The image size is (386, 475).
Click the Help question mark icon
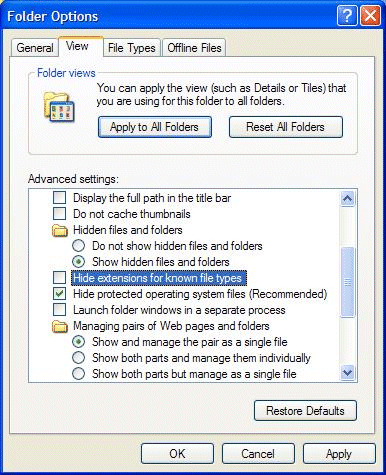pyautogui.click(x=347, y=16)
